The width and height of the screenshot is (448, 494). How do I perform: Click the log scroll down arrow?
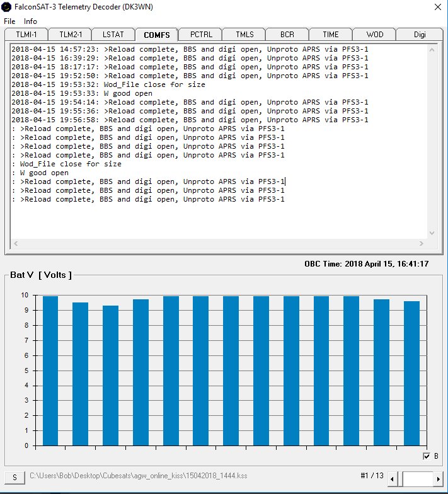432,233
